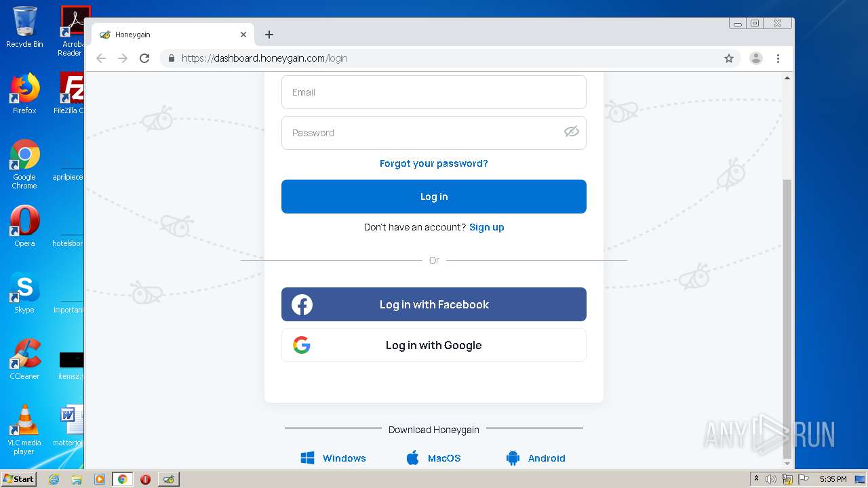Click the scrollbar down arrow
This screenshot has width=868, height=488.
click(x=787, y=464)
